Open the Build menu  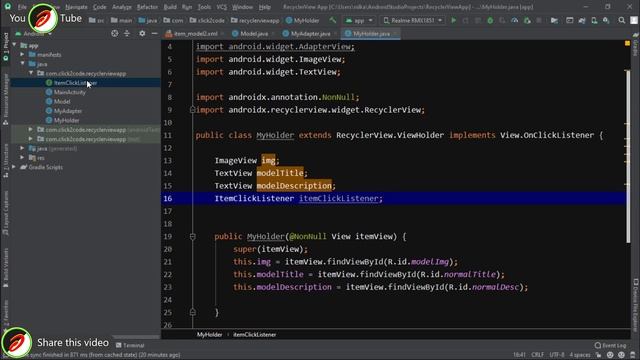(170, 7)
